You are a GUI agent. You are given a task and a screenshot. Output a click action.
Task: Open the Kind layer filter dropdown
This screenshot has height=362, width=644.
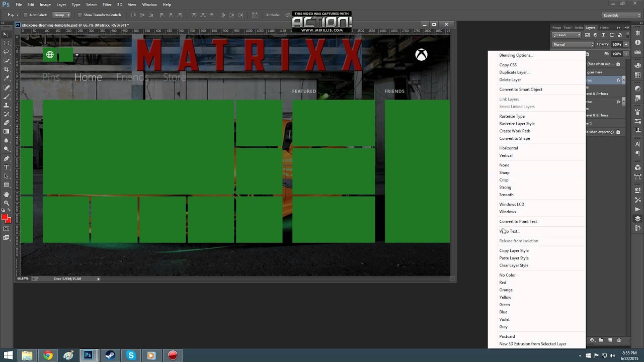pyautogui.click(x=567, y=35)
